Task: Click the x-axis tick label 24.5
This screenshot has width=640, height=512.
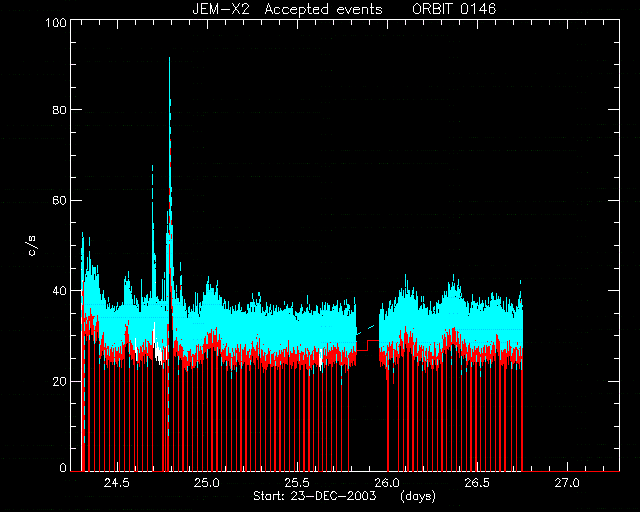Action: point(117,483)
